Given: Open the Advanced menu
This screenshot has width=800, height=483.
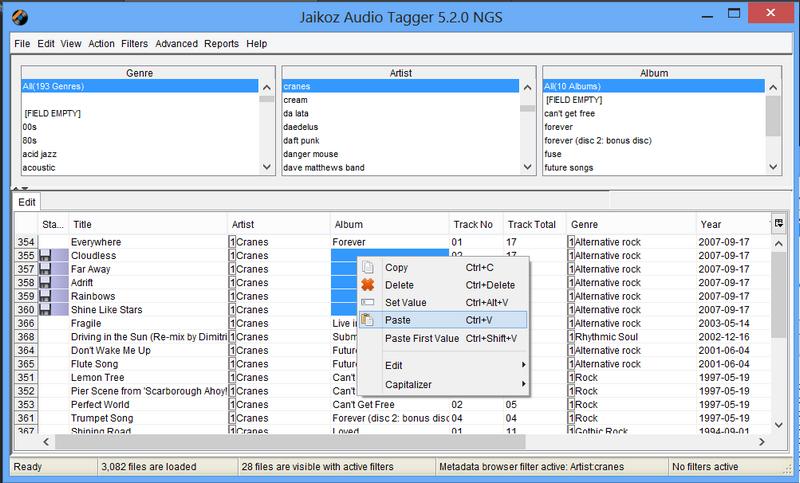Looking at the screenshot, I should tap(176, 44).
